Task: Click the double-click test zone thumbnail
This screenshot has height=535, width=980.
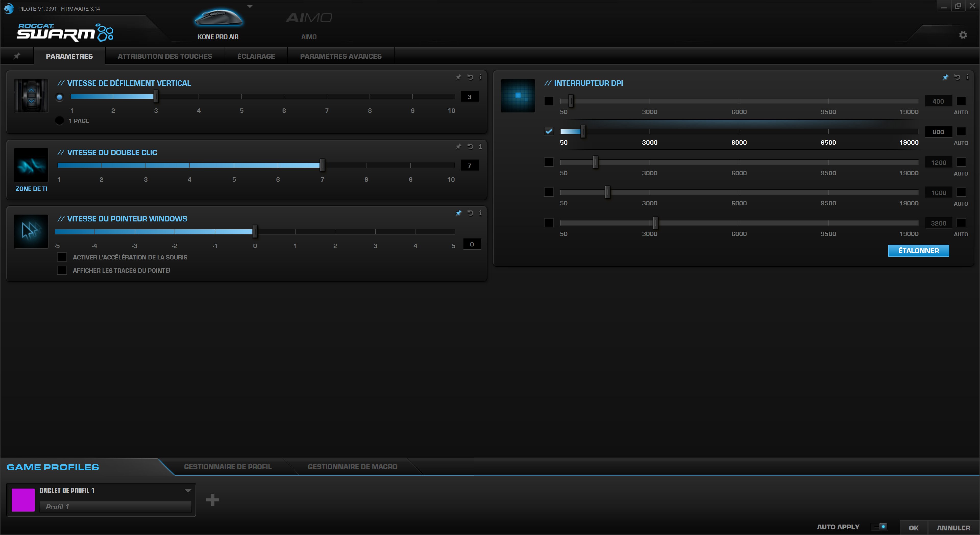Action: [31, 165]
